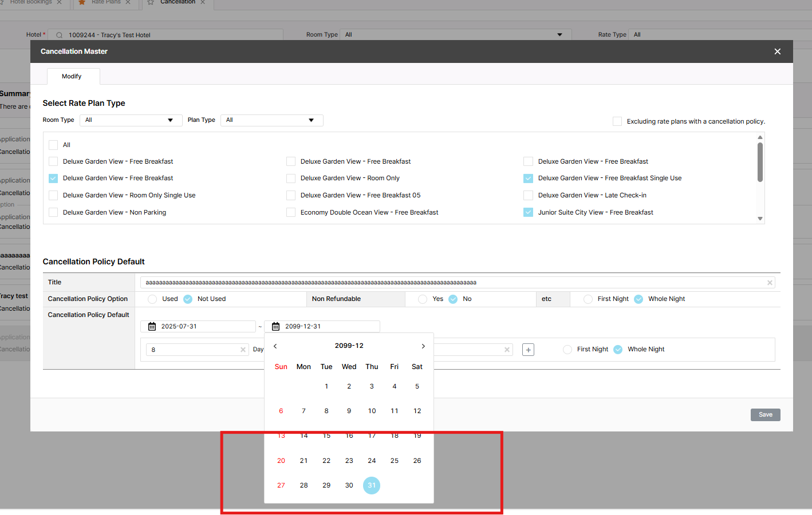This screenshot has height=515, width=812.
Task: Select Sunday the 6th in the calendar
Action: click(281, 411)
